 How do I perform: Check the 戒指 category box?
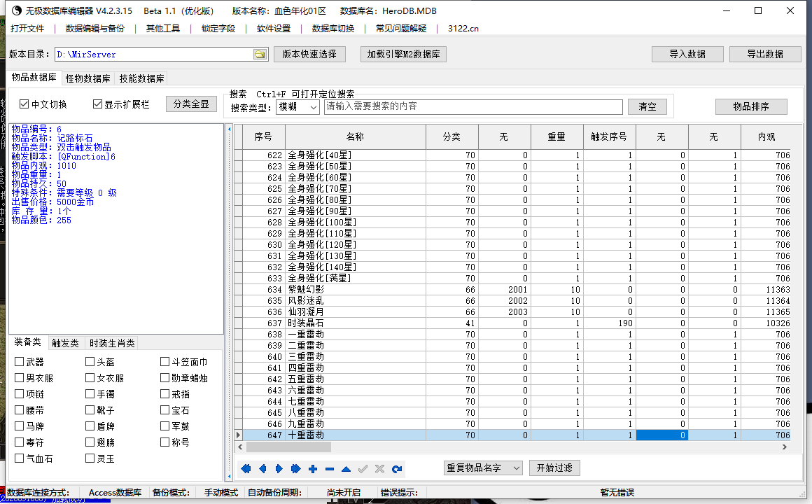click(164, 393)
